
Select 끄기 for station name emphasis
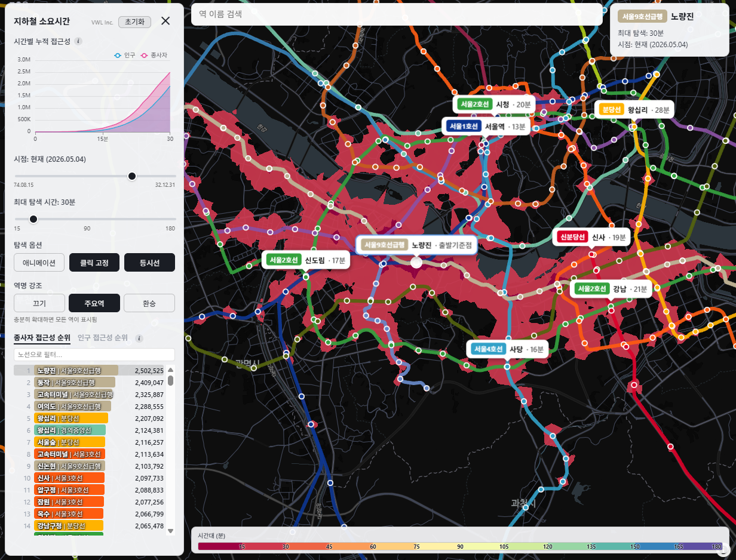coord(39,303)
